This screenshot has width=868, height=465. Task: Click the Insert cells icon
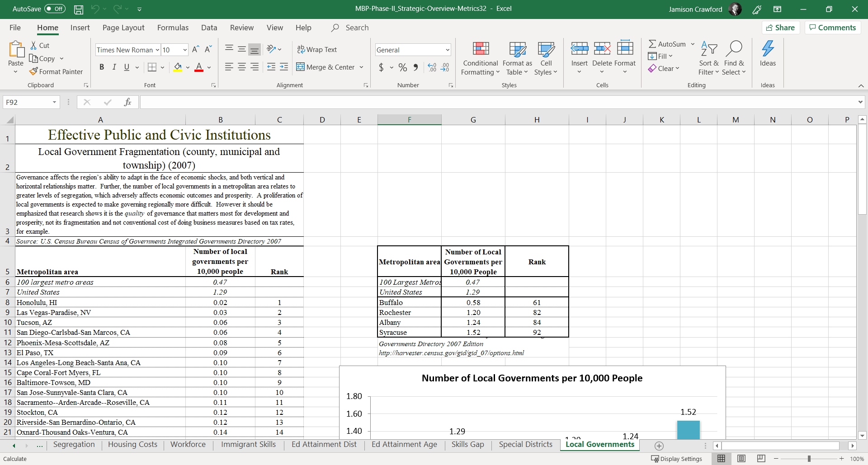tap(579, 48)
